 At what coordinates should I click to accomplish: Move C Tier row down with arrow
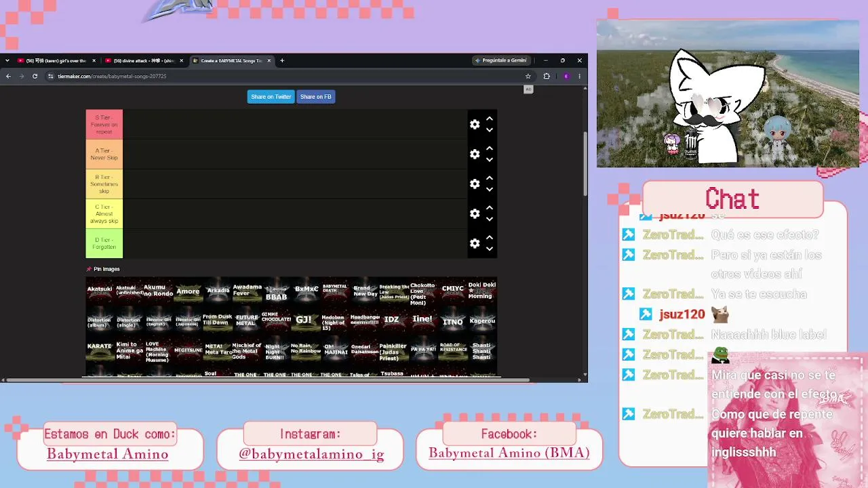pyautogui.click(x=489, y=220)
